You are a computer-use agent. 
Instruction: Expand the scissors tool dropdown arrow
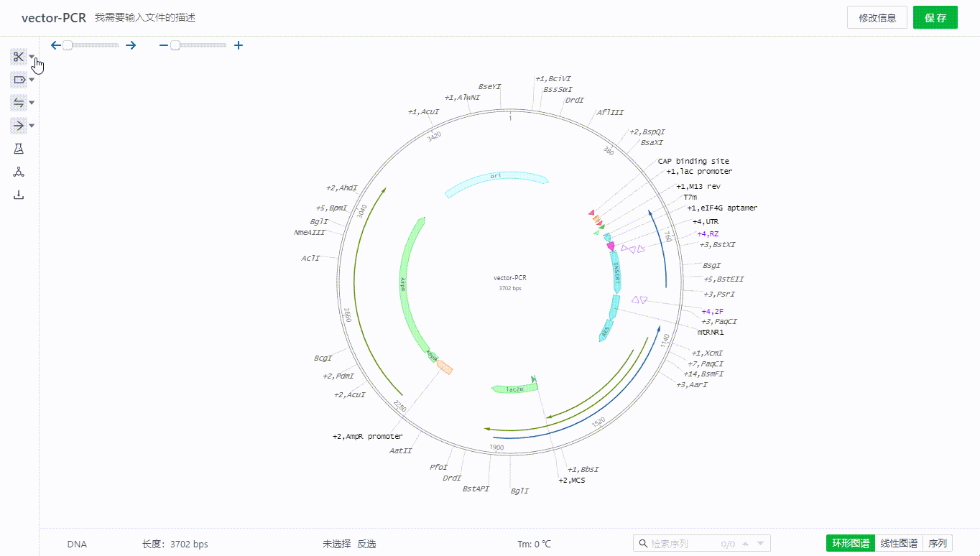[32, 57]
